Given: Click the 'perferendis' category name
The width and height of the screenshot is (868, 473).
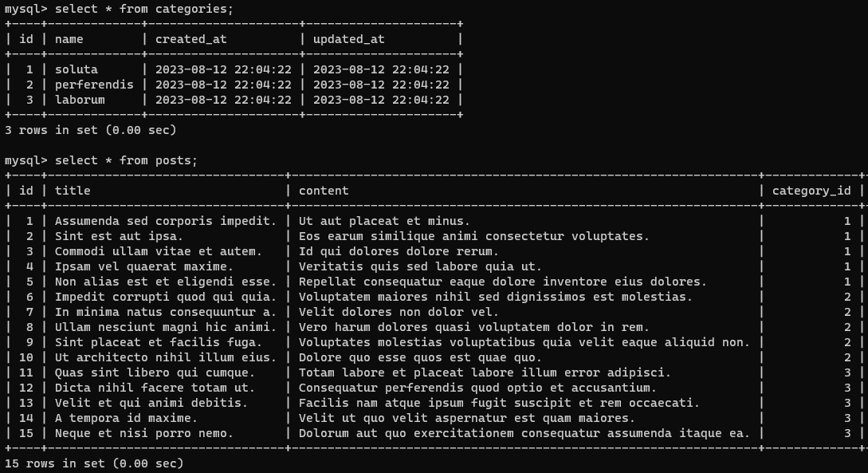Looking at the screenshot, I should click(x=94, y=85).
